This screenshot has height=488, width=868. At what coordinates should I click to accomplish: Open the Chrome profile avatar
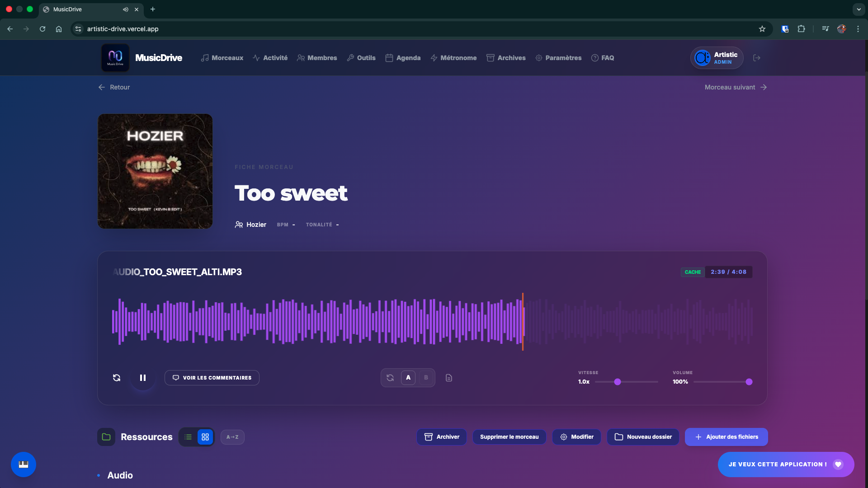(842, 29)
